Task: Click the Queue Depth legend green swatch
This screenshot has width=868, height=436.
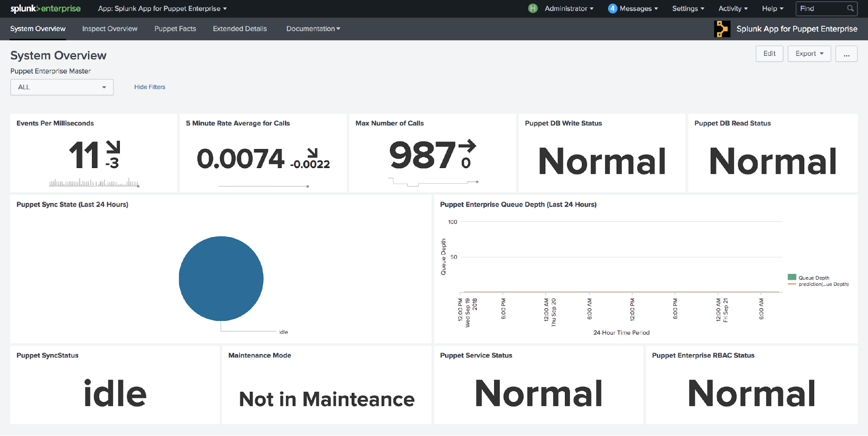Action: pos(792,277)
